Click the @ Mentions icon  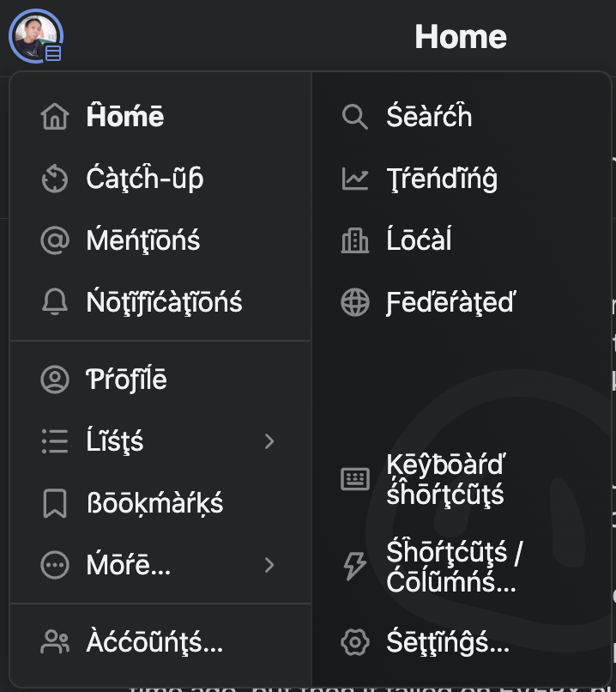pos(55,240)
